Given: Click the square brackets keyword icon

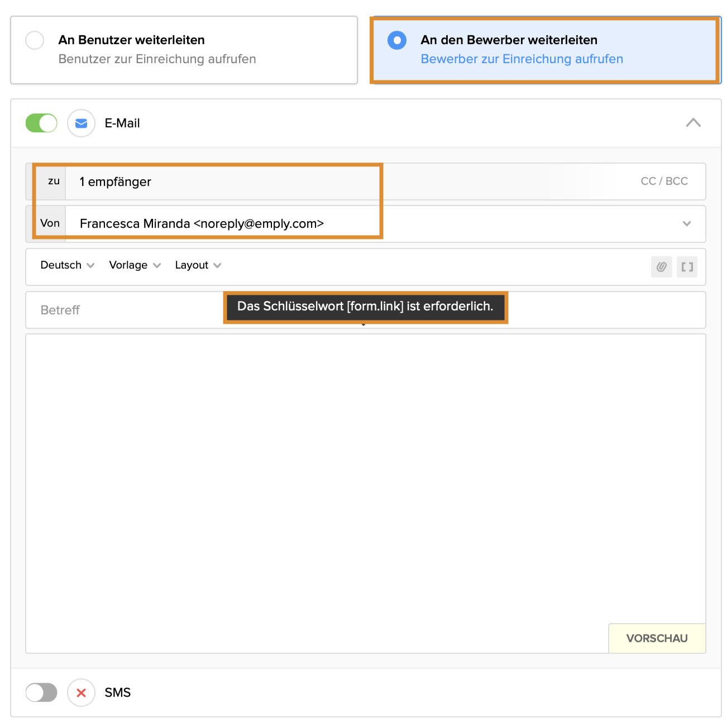Looking at the screenshot, I should point(687,267).
